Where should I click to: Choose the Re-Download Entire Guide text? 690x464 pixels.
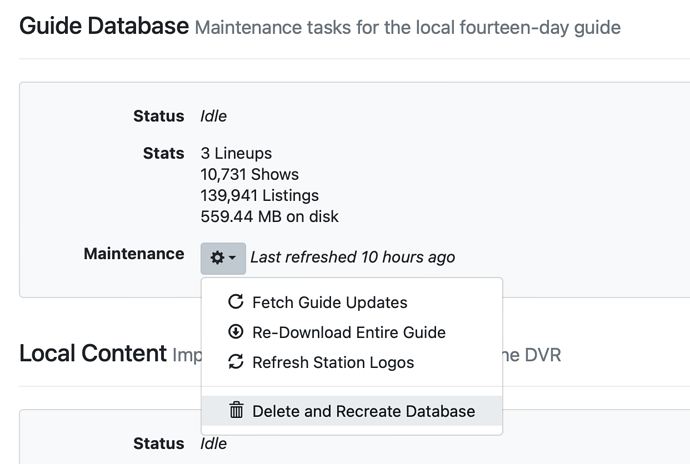coord(348,332)
